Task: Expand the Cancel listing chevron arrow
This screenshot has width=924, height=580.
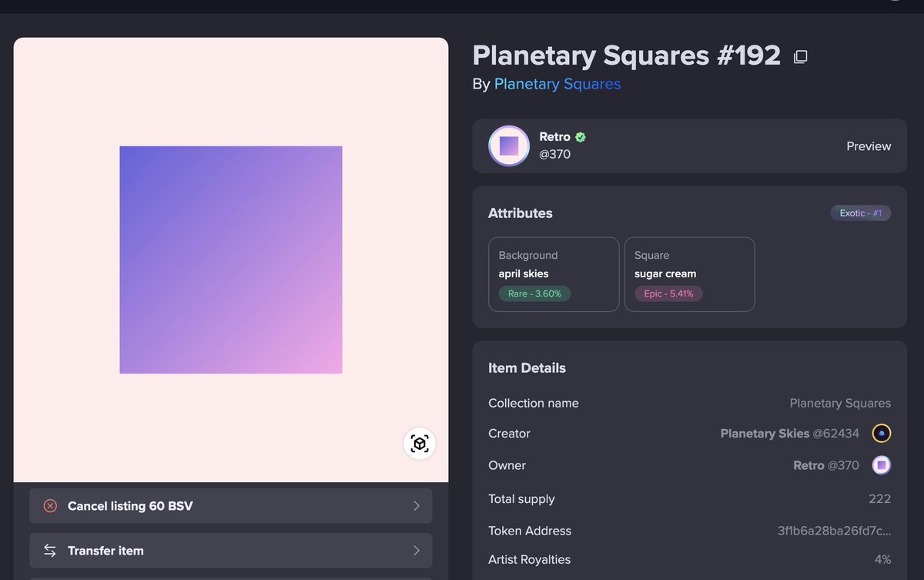Action: tap(417, 506)
